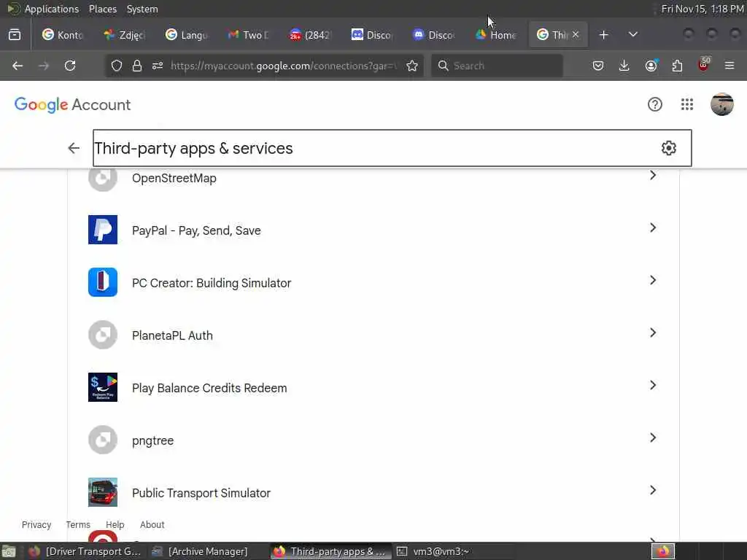Click the site security padlock icon
This screenshot has width=747, height=560.
coord(137,66)
